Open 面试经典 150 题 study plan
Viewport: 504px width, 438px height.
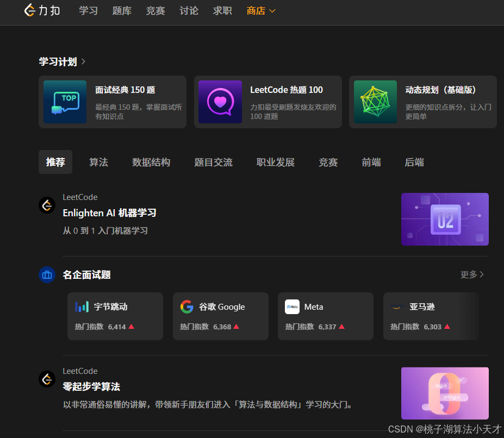pyautogui.click(x=113, y=102)
